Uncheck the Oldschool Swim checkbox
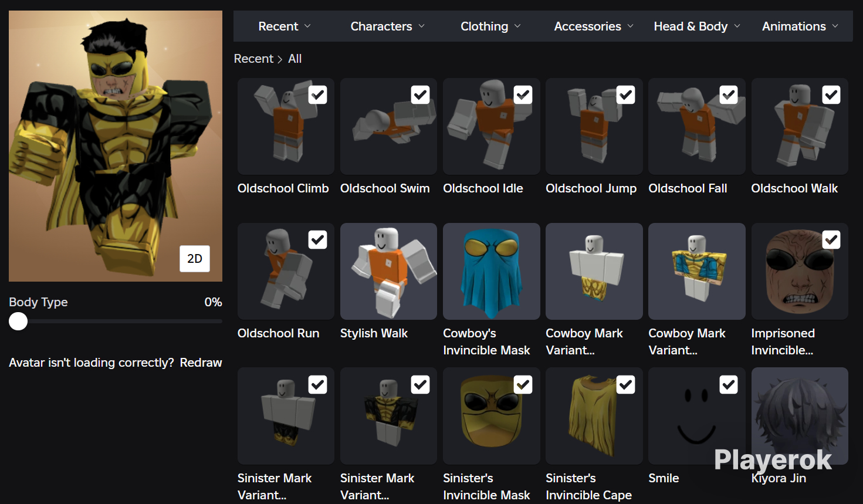Image resolution: width=863 pixels, height=504 pixels. (x=421, y=95)
